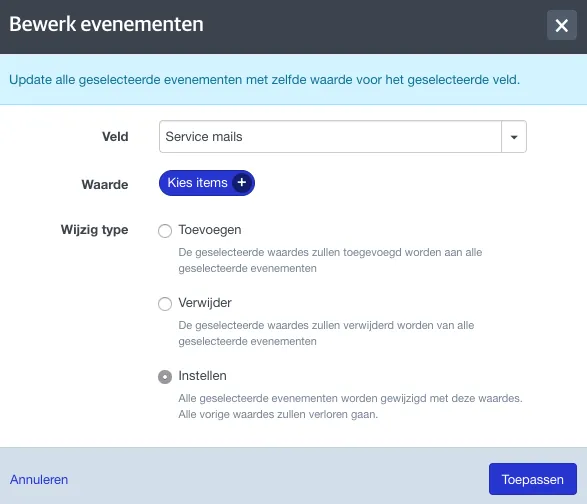Viewport: 587px width, 504px height.
Task: Click the blue update information banner text
Action: coord(264,80)
